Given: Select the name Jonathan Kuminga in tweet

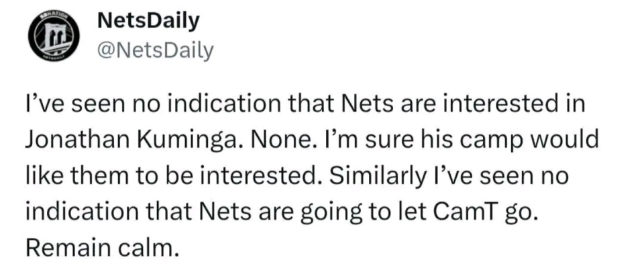Looking at the screenshot, I should (x=131, y=141).
